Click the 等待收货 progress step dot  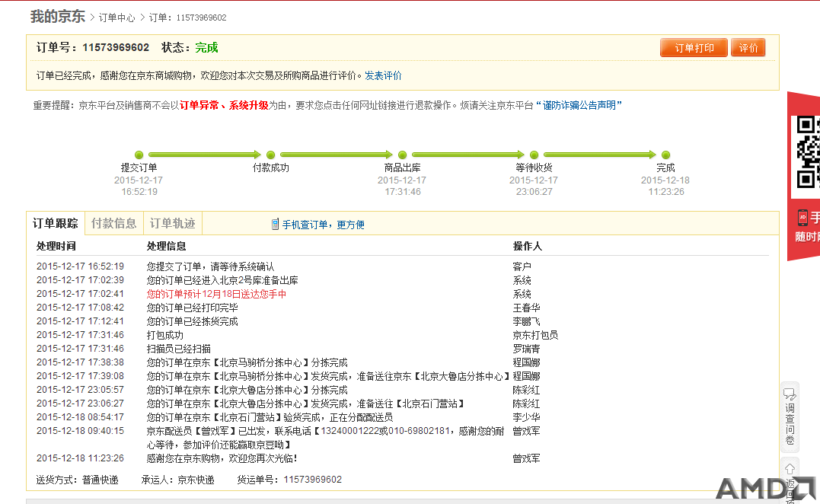pos(534,155)
